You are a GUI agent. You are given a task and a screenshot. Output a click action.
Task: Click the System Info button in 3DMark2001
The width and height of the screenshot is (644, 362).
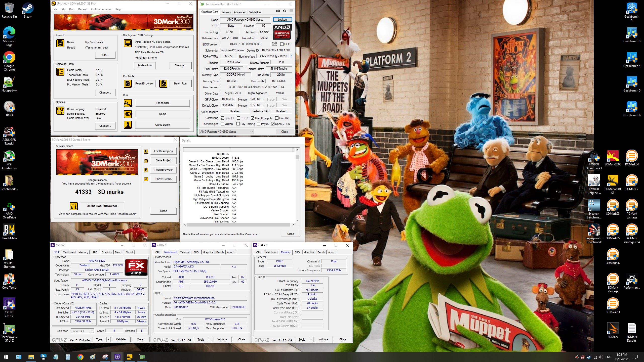click(x=144, y=65)
